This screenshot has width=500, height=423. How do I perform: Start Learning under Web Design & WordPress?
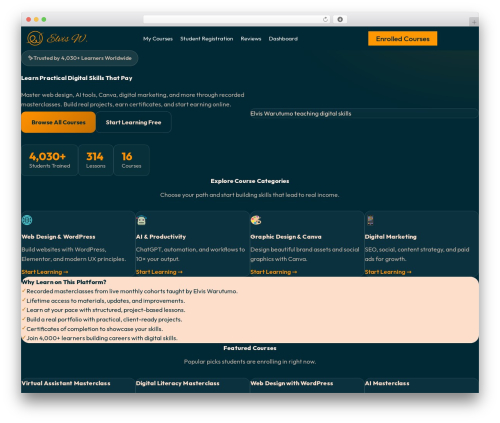pos(45,272)
